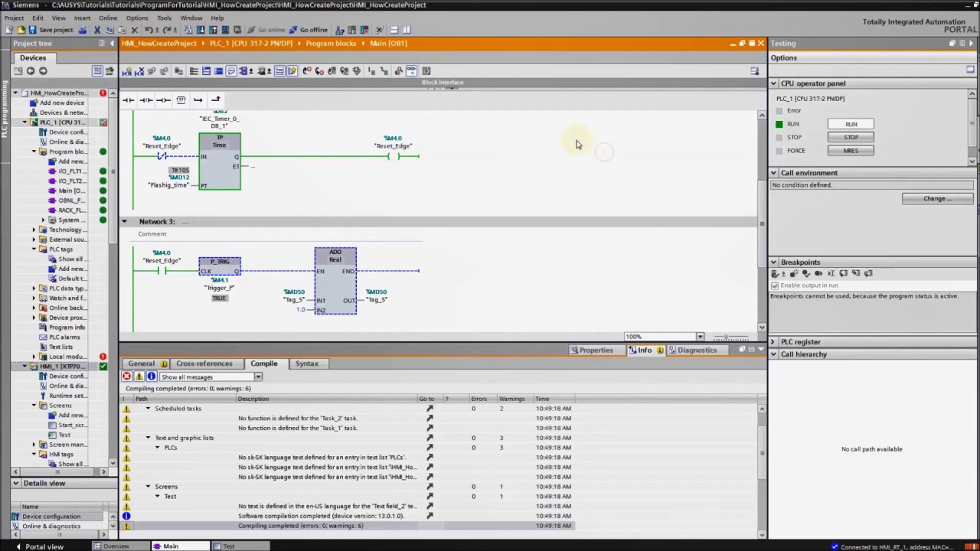Collapse the Call environment section
The image size is (980, 551).
point(773,173)
